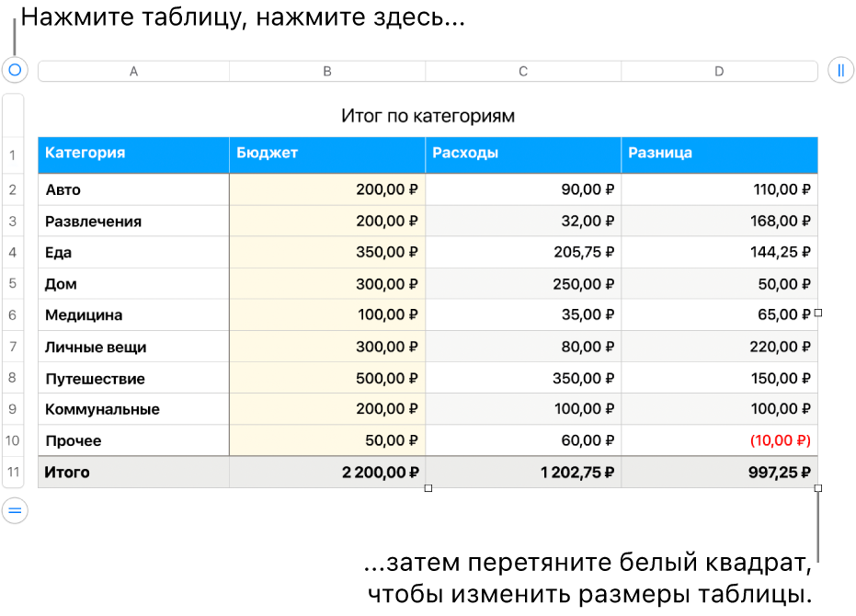Select row 5 header
The image size is (856, 616).
(13, 283)
